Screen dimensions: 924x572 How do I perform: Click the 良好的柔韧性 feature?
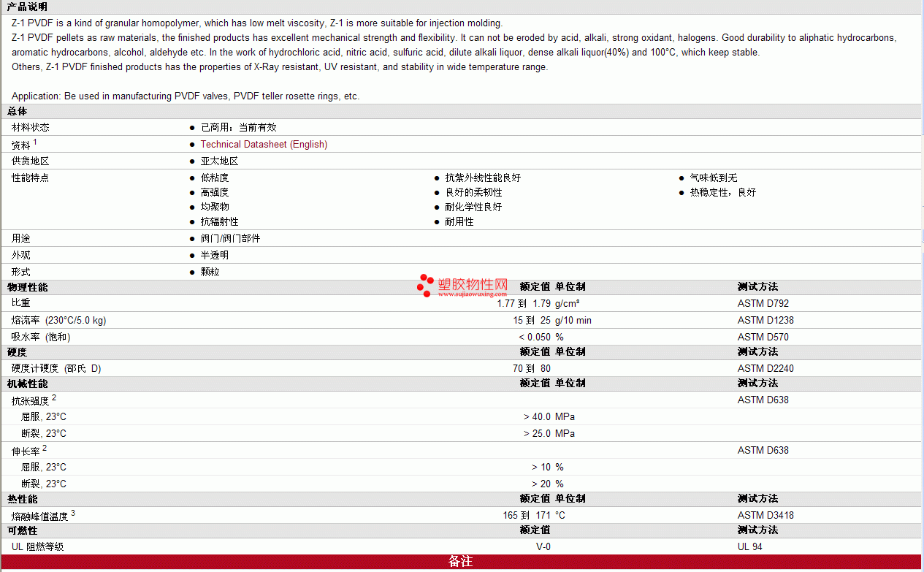[474, 192]
